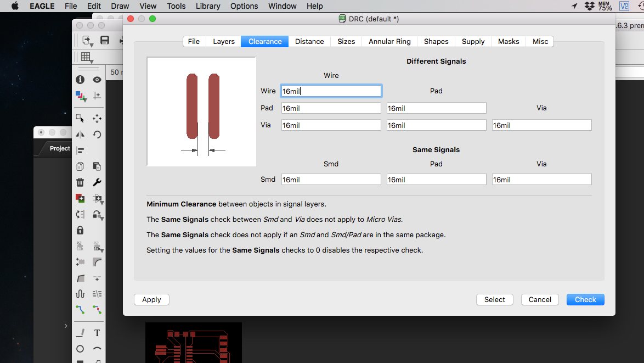Click the Via-to-Via clearance field
Screen dimensions: 644x363
click(542, 125)
